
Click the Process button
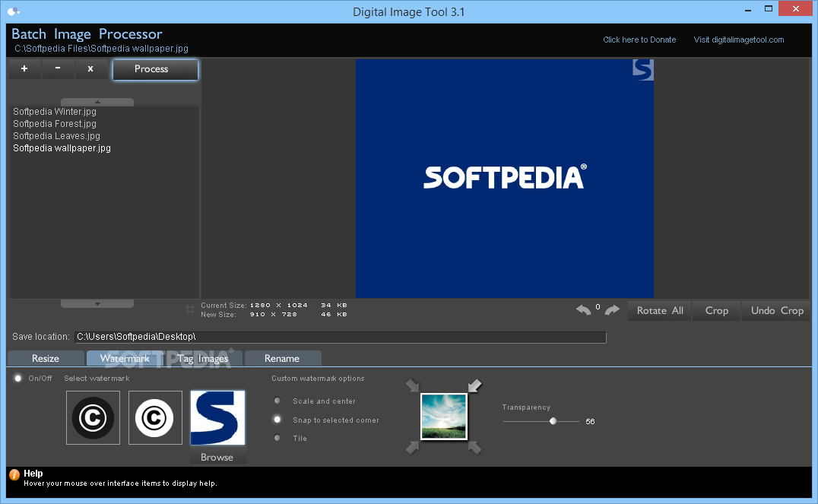click(x=155, y=69)
